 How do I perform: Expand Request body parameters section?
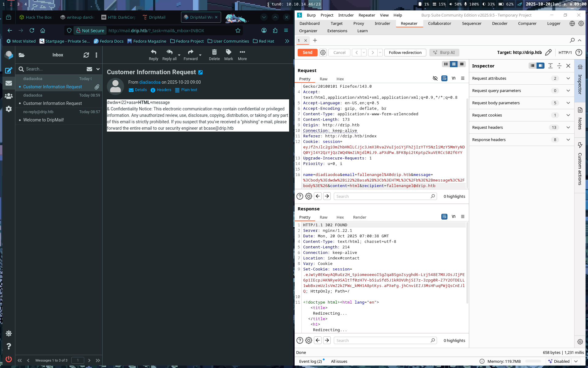click(568, 103)
